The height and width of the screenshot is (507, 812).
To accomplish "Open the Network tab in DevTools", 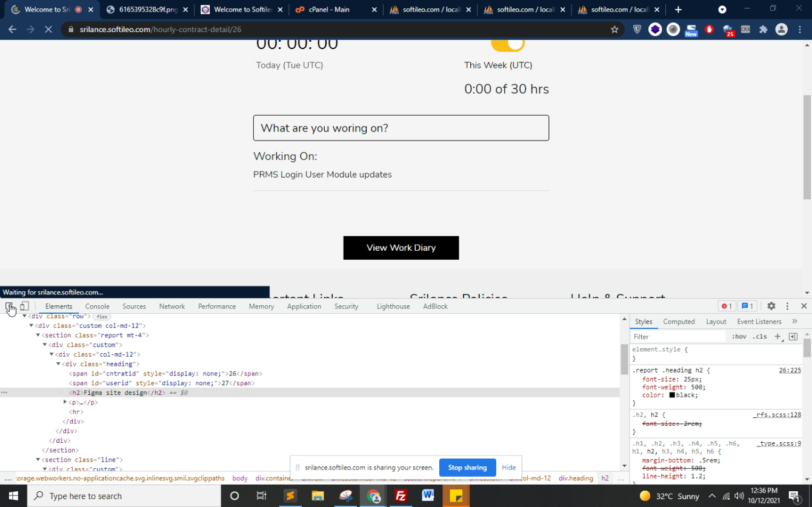I will click(x=171, y=307).
